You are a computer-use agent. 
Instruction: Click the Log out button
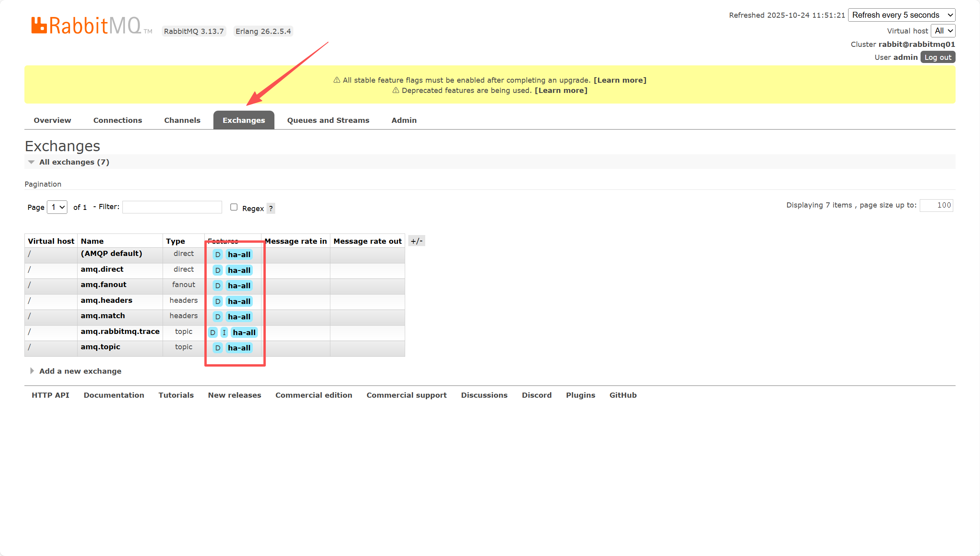pos(937,57)
